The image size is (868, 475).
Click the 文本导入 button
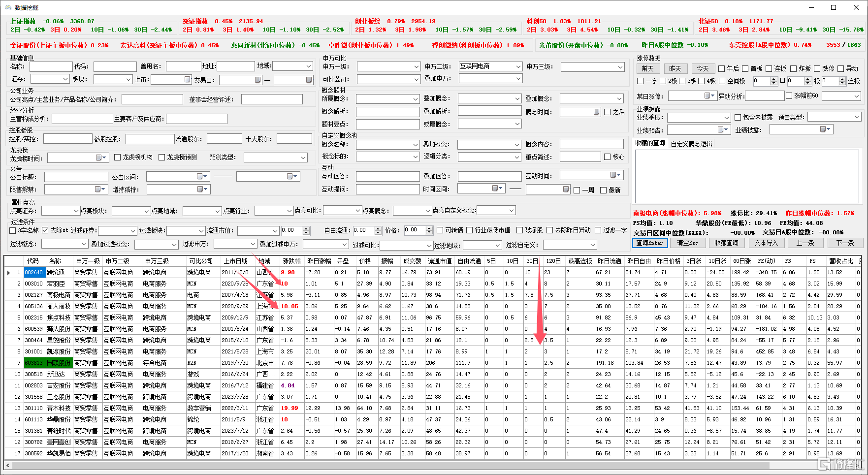pyautogui.click(x=766, y=243)
